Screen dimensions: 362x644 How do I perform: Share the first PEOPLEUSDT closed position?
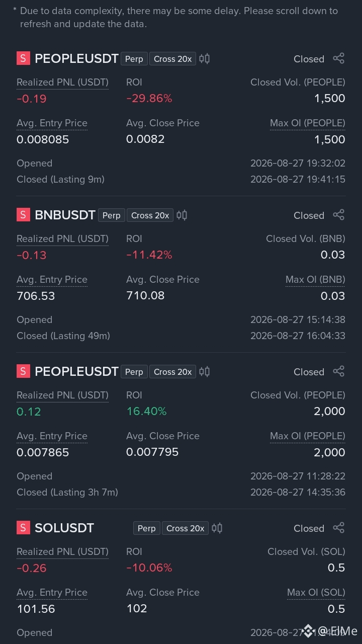pyautogui.click(x=339, y=58)
